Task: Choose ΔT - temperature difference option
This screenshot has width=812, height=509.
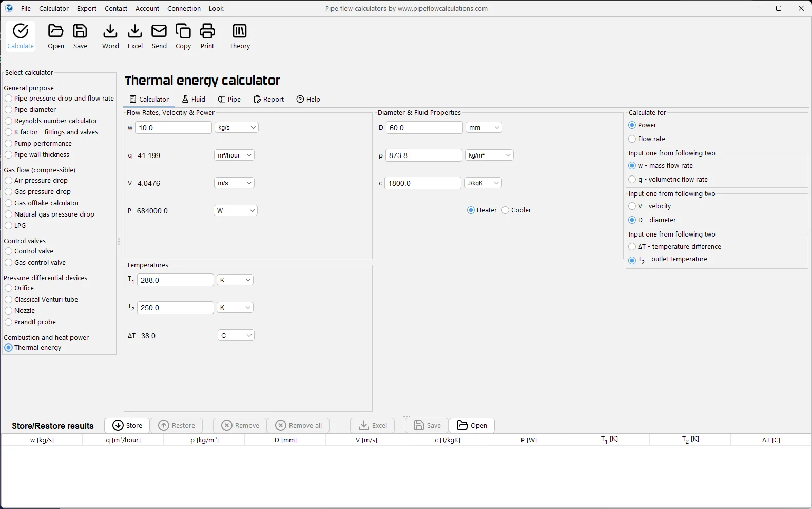Action: [x=675, y=247]
